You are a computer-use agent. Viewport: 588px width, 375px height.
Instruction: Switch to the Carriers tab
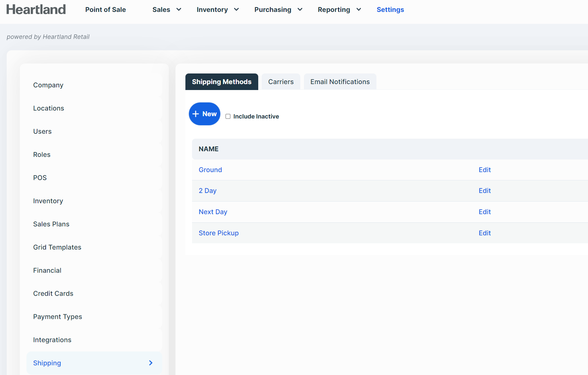pyautogui.click(x=281, y=82)
